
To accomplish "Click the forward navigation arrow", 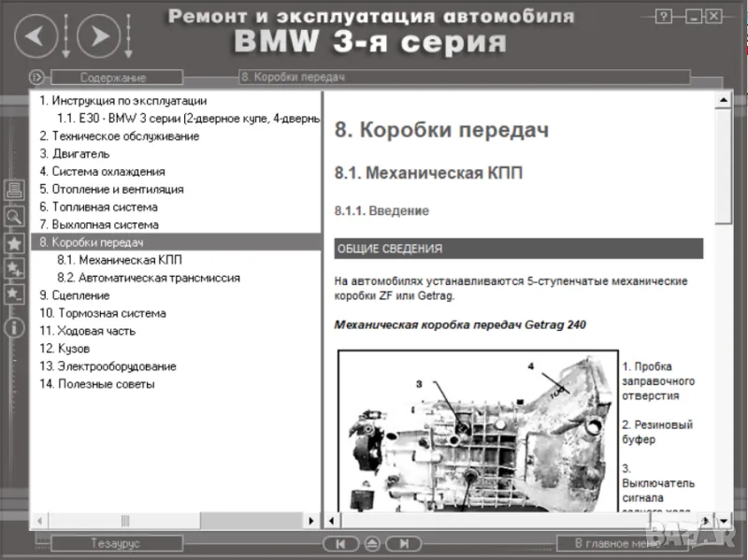I will coord(98,36).
